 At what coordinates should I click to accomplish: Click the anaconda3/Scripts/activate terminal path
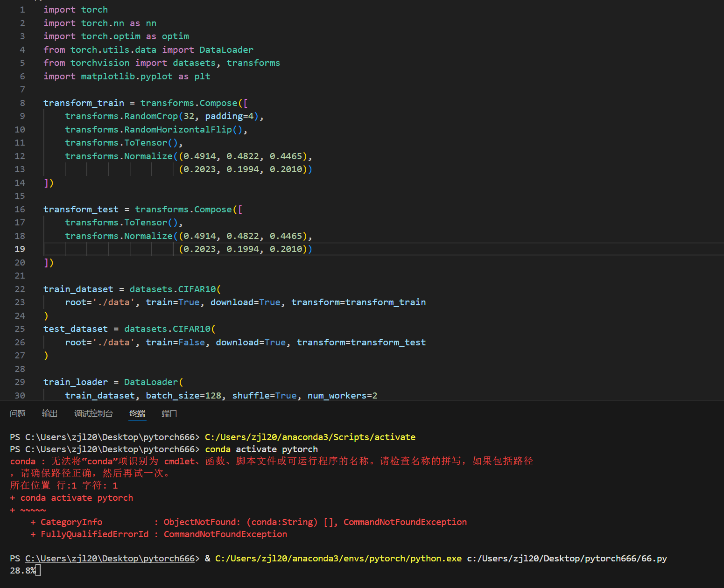(x=310, y=437)
